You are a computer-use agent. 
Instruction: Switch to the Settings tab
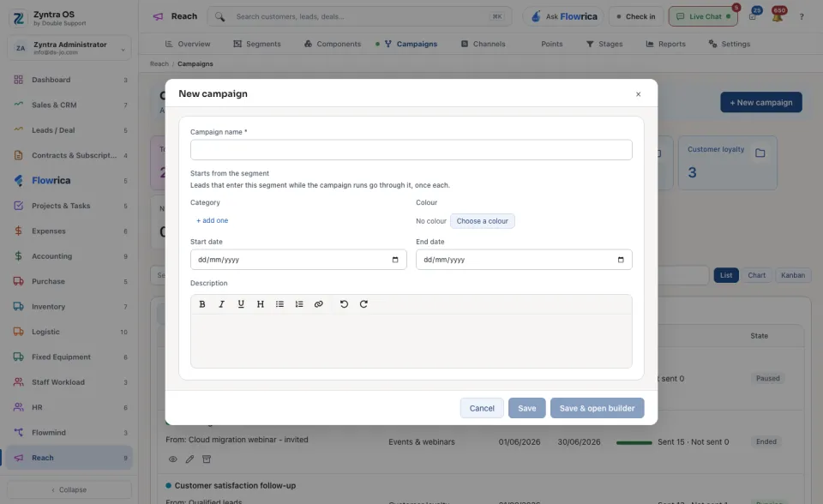729,44
